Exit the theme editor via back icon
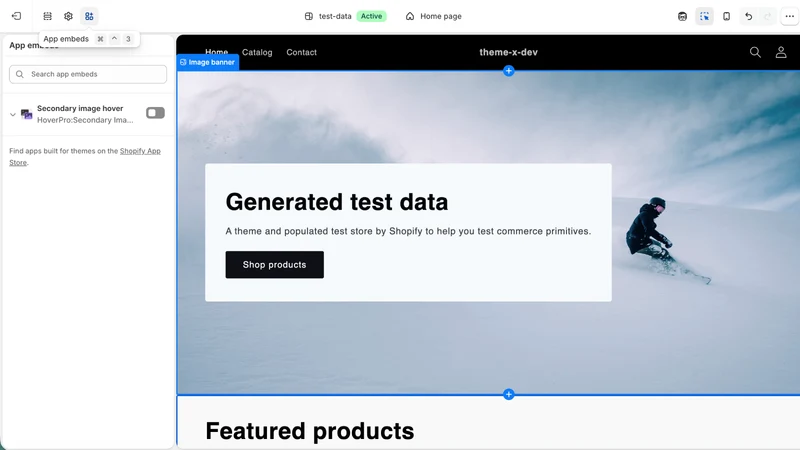Screen dimensions: 800x450 (x=16, y=16)
